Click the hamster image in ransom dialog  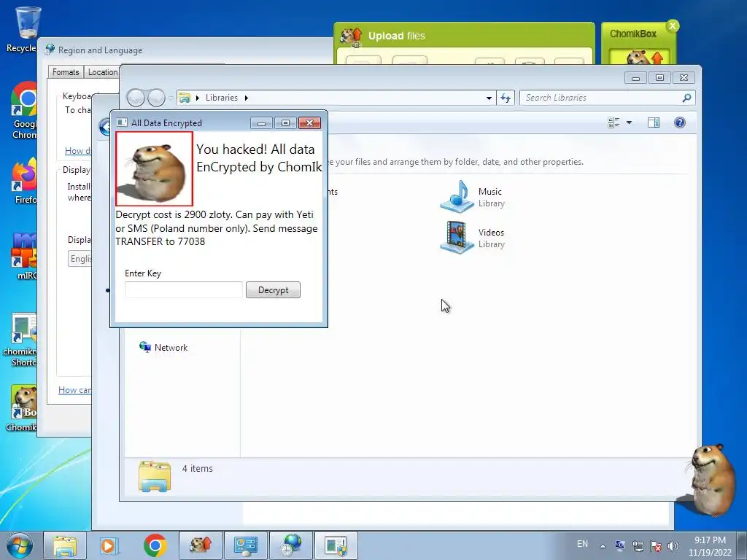pos(155,168)
